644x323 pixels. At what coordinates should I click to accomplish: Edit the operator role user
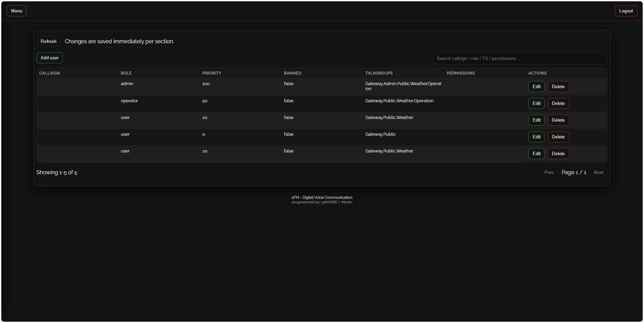point(536,104)
